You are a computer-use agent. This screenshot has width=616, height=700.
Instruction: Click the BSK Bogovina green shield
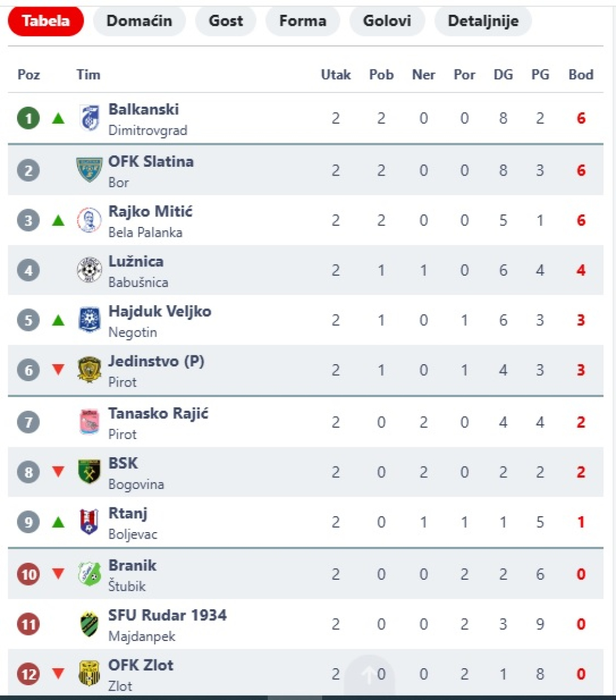point(89,472)
